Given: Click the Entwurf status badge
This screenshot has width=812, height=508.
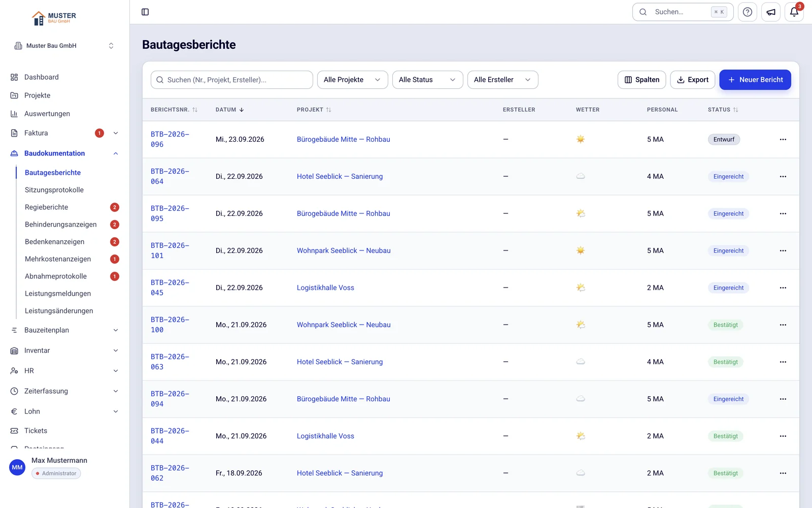Looking at the screenshot, I should 724,139.
